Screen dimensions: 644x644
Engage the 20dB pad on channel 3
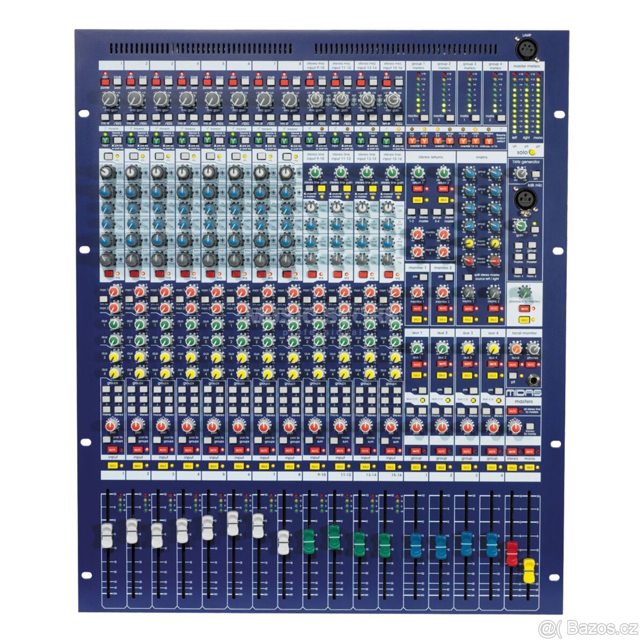(169, 82)
